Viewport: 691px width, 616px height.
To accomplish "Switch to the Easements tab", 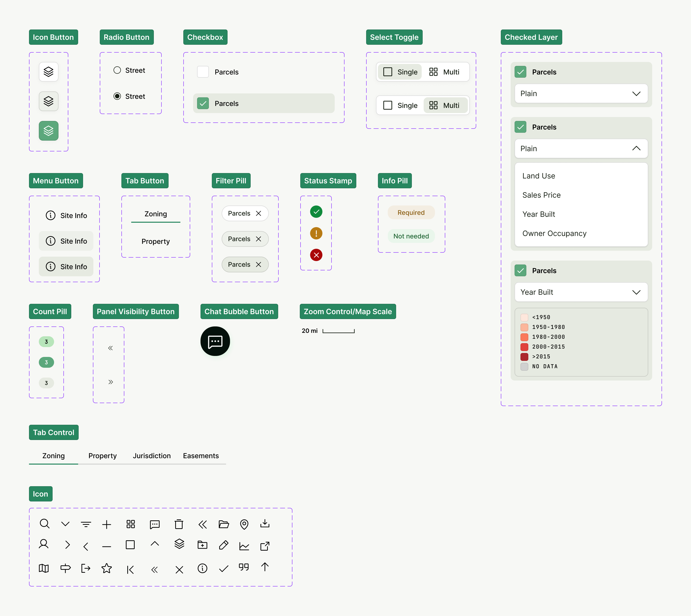I will pos(201,455).
